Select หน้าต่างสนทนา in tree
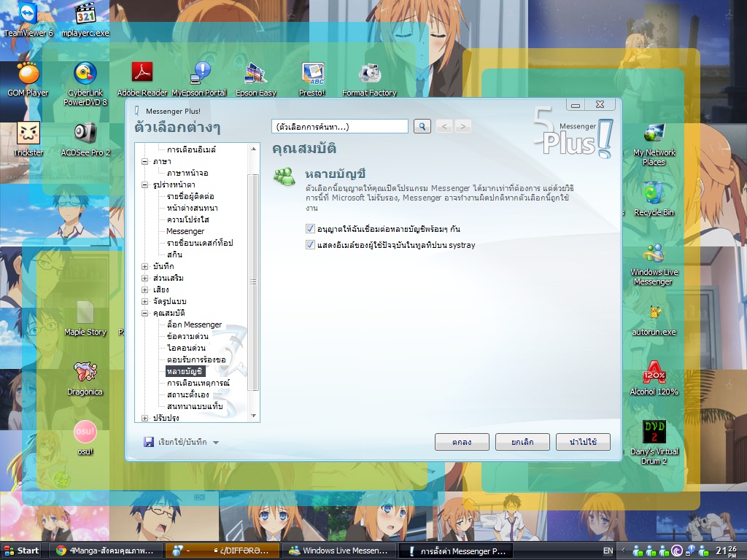 pyautogui.click(x=192, y=208)
